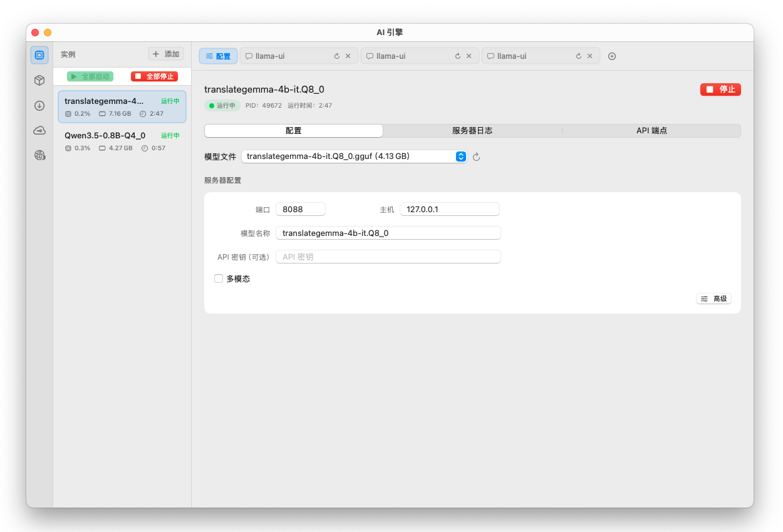The height and width of the screenshot is (532, 783).
Task: Click 运行中 status on Qwen3.5 row
Action: (170, 135)
